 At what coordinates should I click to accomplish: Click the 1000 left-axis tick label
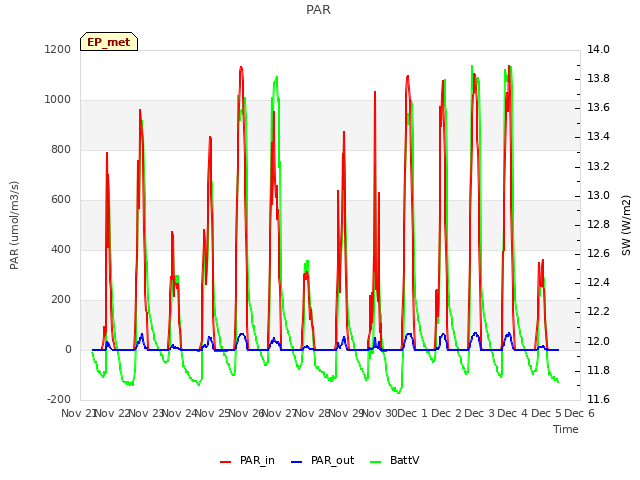click(x=58, y=100)
